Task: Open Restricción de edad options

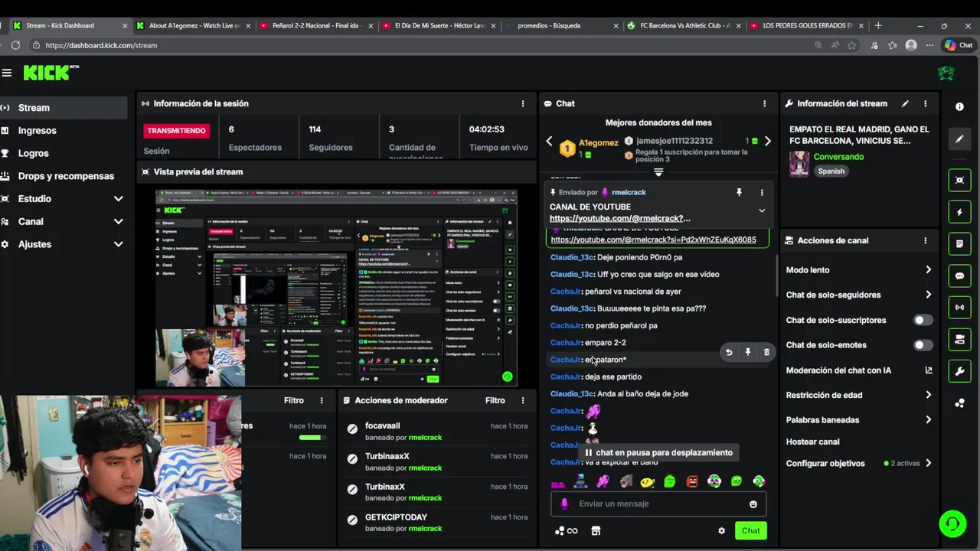Action: click(x=928, y=395)
